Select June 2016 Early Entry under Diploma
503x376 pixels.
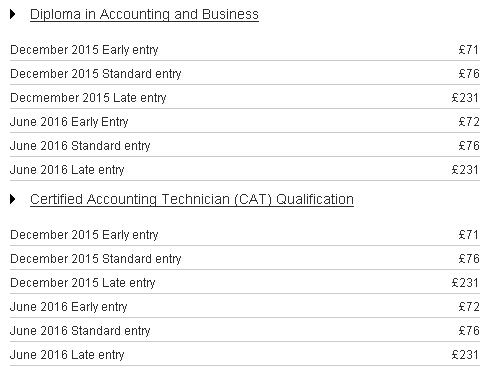[245, 121]
